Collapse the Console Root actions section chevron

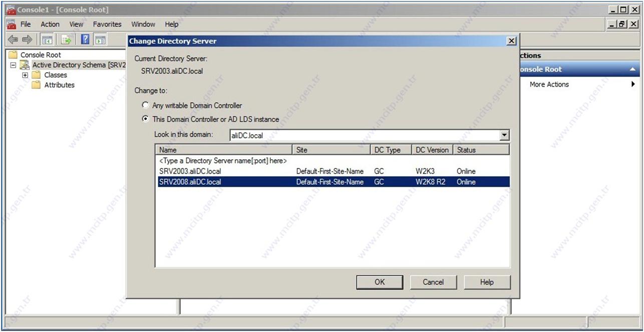[x=632, y=70]
